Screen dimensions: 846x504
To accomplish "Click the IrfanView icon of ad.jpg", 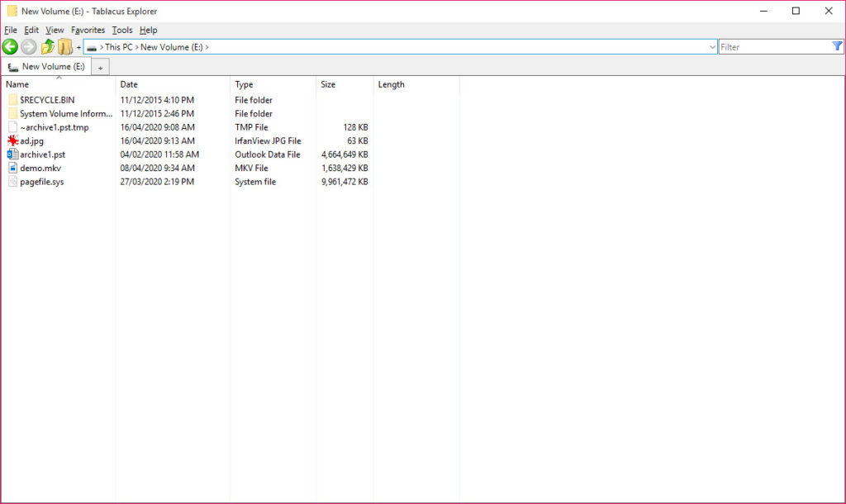I will (x=13, y=140).
